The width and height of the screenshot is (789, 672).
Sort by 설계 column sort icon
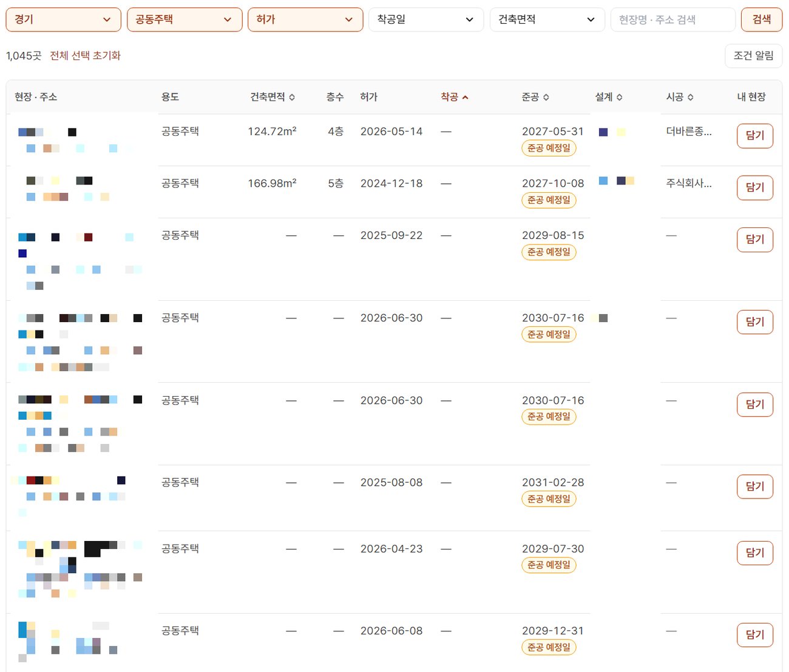coord(620,97)
